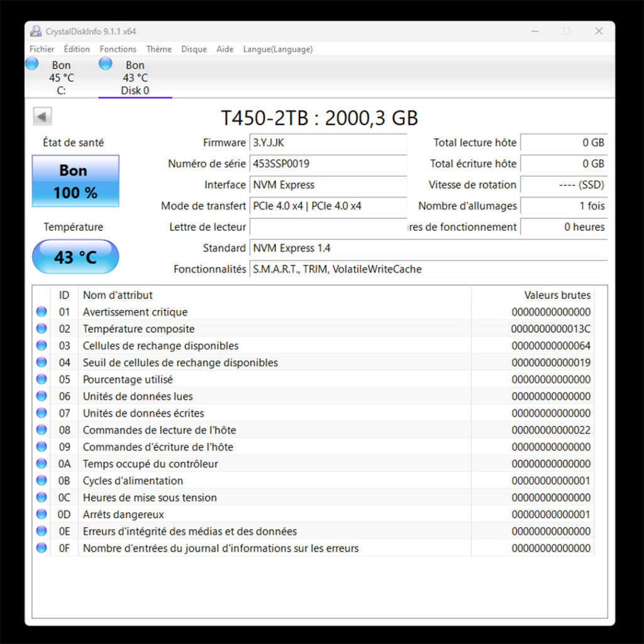The image size is (644, 644).
Task: Click the status orb for attribute ID 04
Action: [42, 362]
